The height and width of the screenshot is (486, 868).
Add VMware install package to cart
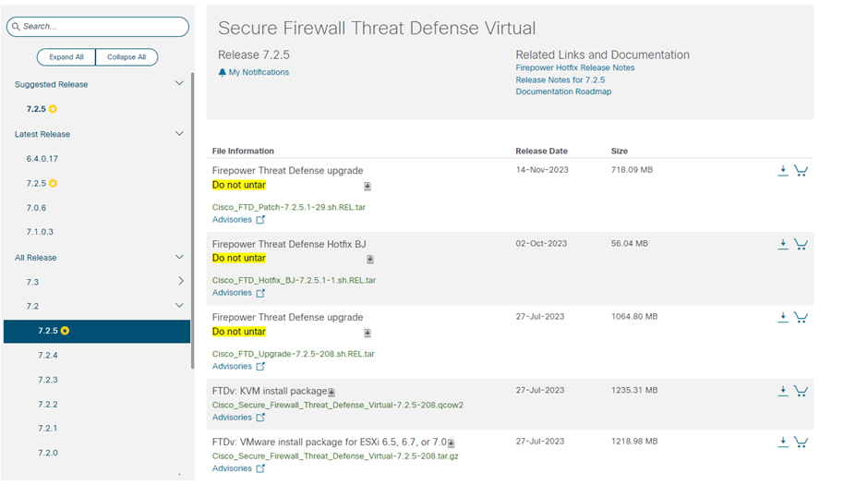click(801, 443)
